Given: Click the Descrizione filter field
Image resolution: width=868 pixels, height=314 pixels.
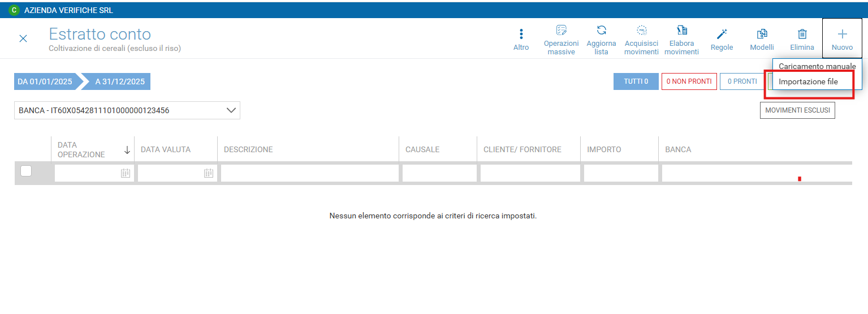Looking at the screenshot, I should [x=310, y=173].
